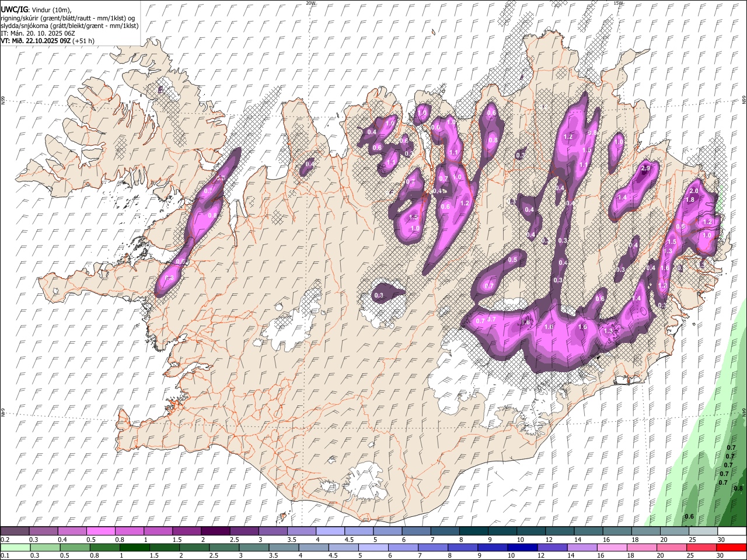
Task: Click the 1.5–2 purple snow legend swatch
Action: tap(186, 531)
